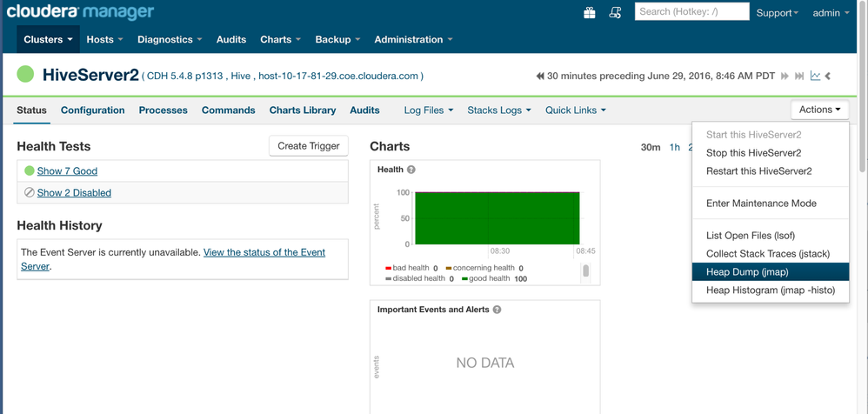The width and height of the screenshot is (868, 414).
Task: Open running commands scroll icon
Action: click(615, 13)
